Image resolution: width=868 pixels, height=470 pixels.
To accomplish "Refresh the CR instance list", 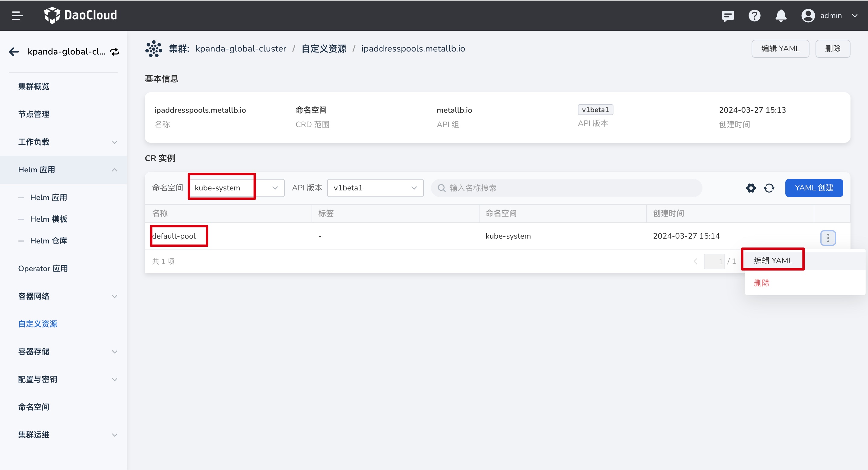I will coord(769,188).
